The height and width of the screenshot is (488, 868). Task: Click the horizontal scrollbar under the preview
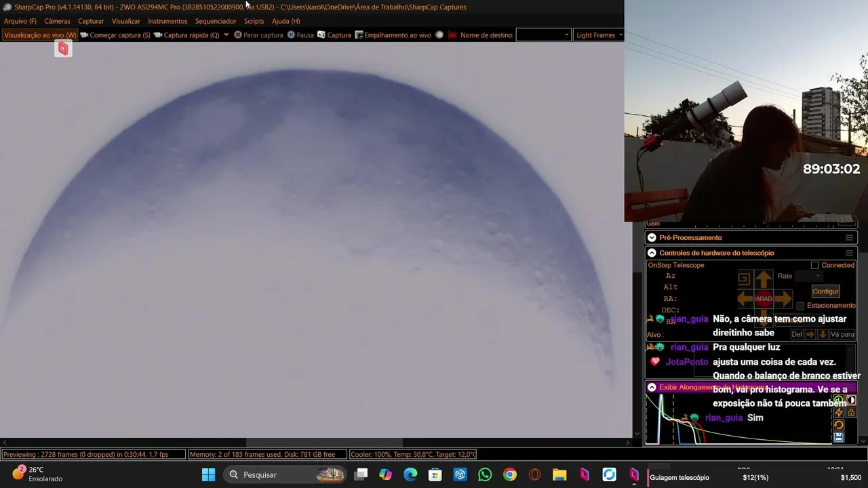tap(323, 443)
